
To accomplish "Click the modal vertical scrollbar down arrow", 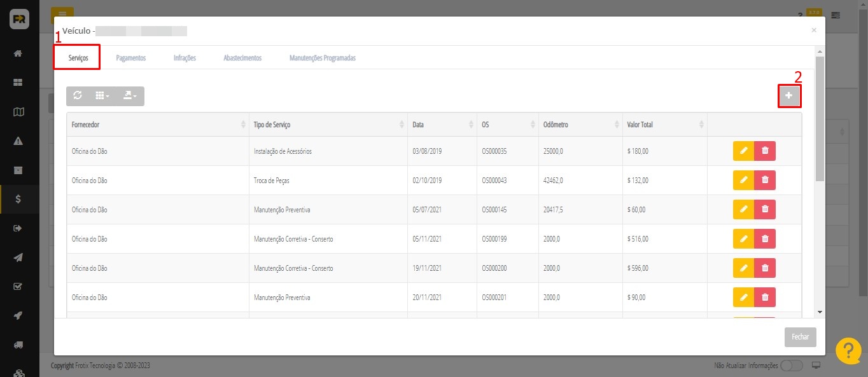I will (820, 312).
